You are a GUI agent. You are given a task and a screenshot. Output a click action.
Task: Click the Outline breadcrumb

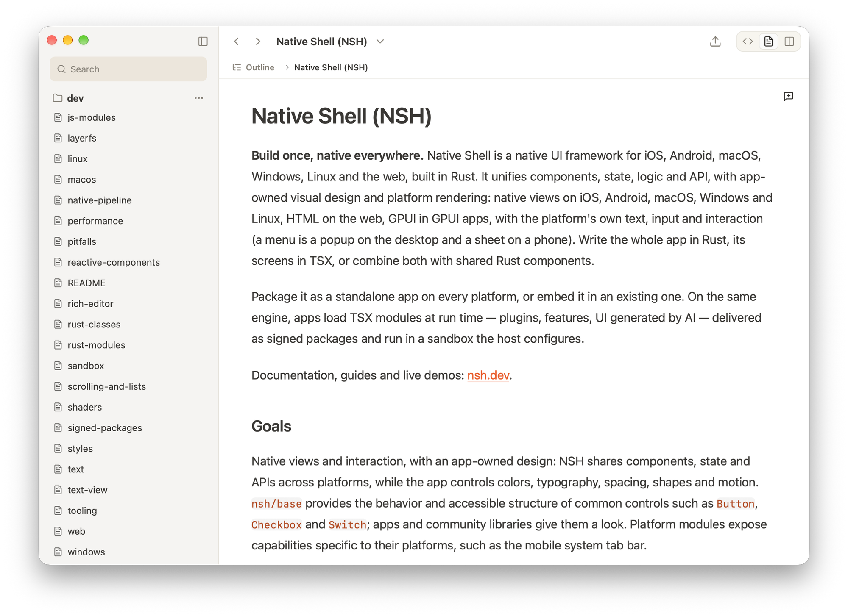click(260, 67)
